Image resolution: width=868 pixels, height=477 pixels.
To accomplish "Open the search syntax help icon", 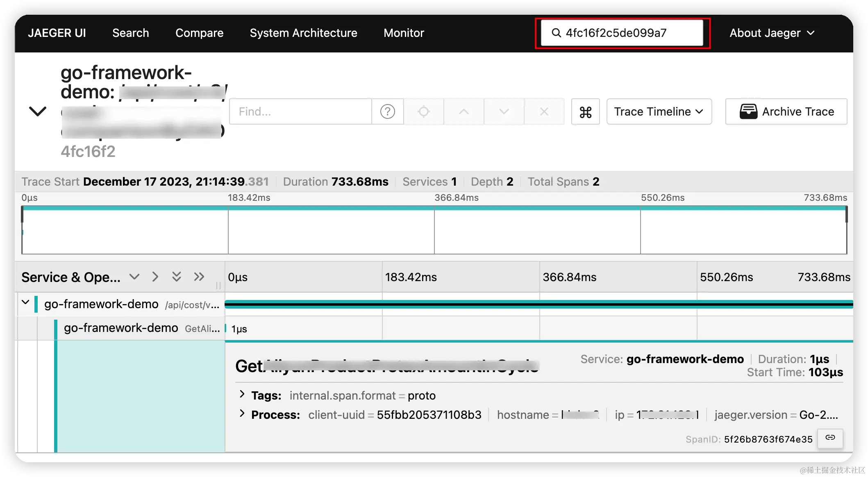I will (387, 111).
